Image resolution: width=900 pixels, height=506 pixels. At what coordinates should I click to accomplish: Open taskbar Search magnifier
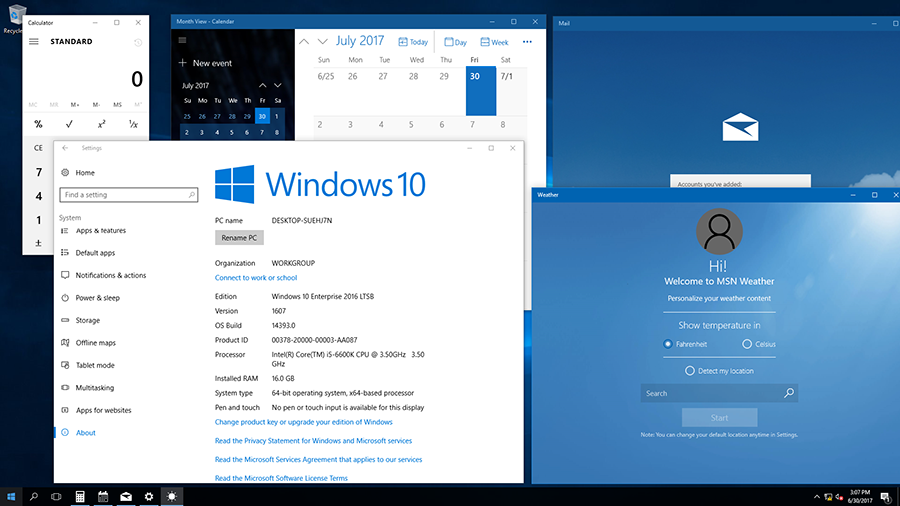pyautogui.click(x=34, y=496)
